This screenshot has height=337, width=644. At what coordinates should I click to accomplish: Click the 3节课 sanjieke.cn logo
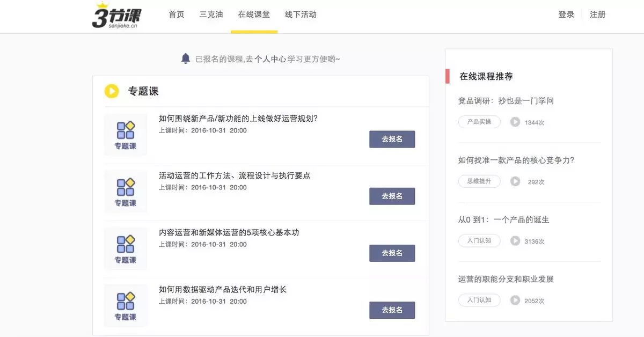coord(118,15)
